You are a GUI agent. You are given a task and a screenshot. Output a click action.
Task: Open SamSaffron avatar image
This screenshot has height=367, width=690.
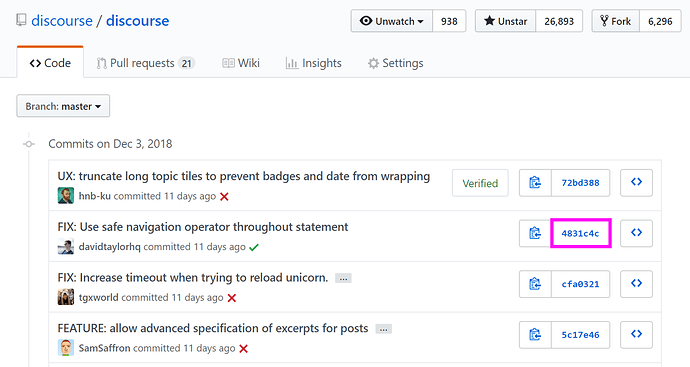66,348
